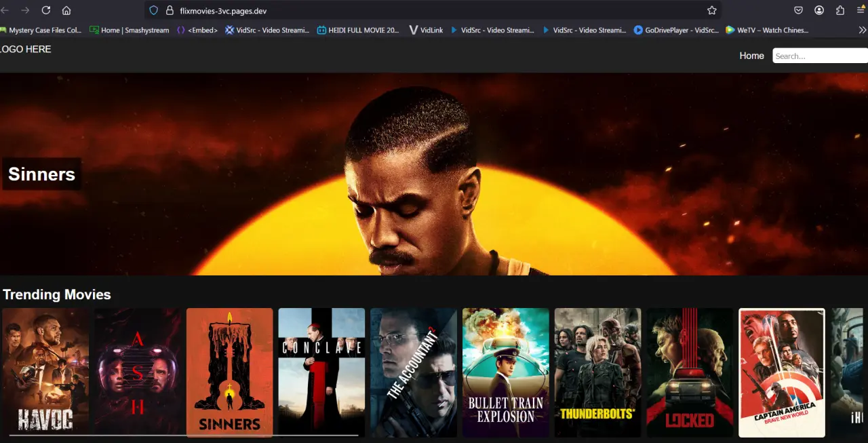
Task: Go back with the browser back arrow
Action: pyautogui.click(x=5, y=10)
